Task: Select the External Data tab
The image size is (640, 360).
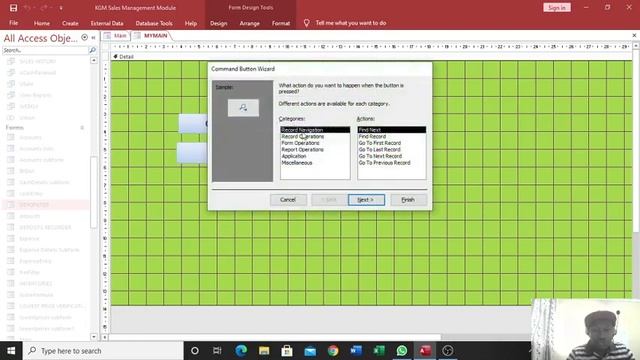Action: click(x=107, y=23)
